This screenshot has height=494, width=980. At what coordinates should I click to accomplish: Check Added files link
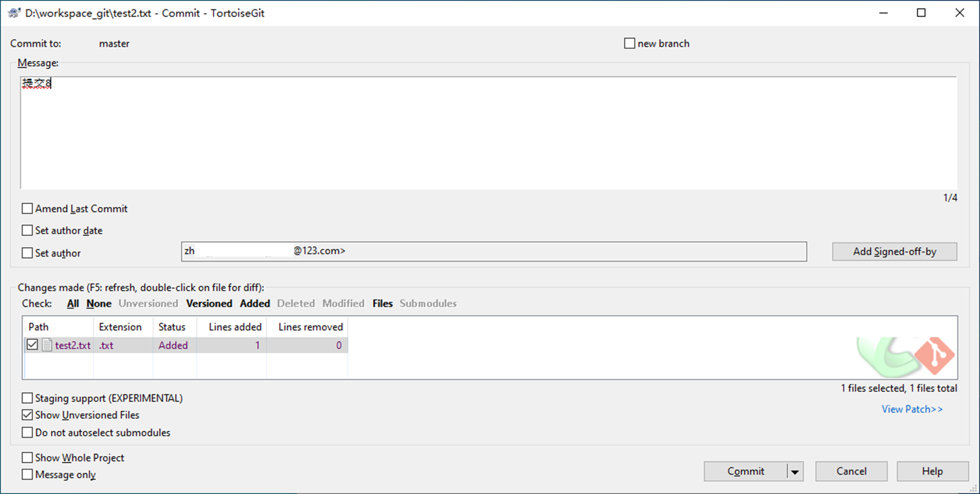pos(255,303)
